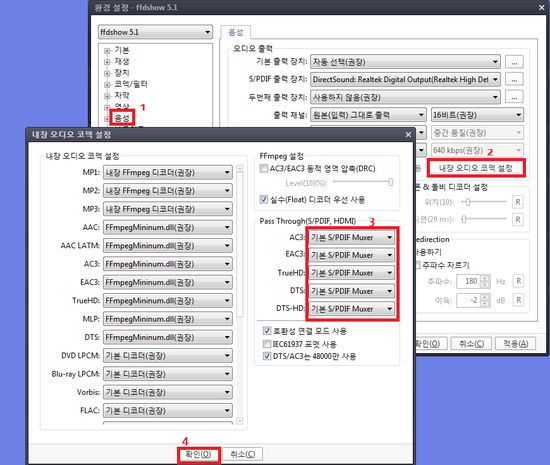Confirm codec dialog with 확인(O) button
The height and width of the screenshot is (465, 550).
coord(198,454)
